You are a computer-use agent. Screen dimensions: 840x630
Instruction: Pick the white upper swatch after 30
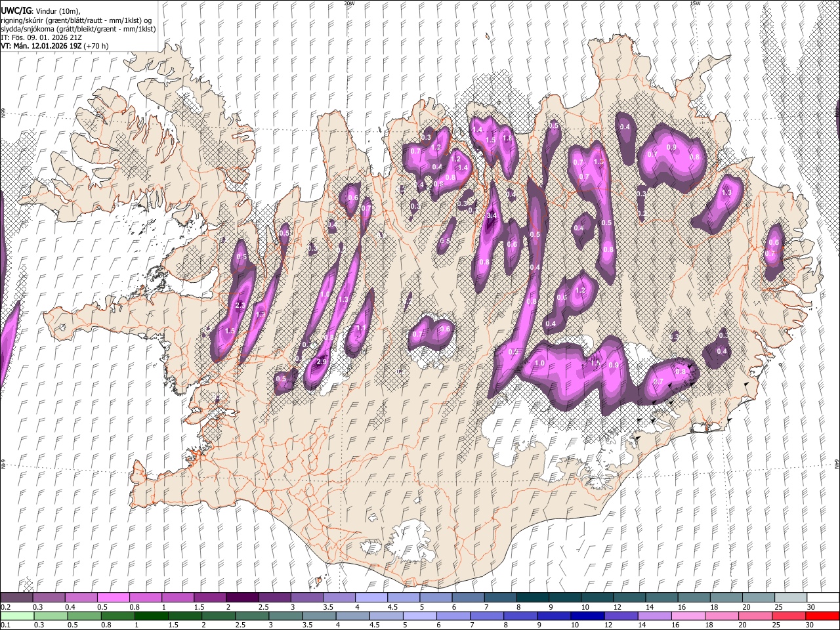pyautogui.click(x=823, y=597)
